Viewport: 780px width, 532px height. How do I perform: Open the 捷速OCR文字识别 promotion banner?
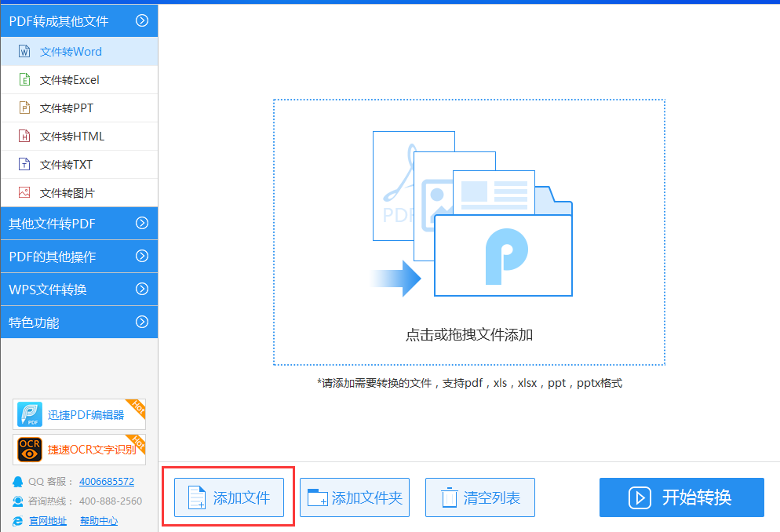click(79, 450)
